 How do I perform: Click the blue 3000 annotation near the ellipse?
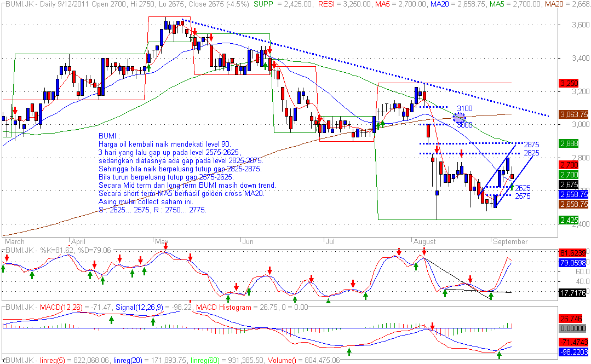tap(464, 125)
